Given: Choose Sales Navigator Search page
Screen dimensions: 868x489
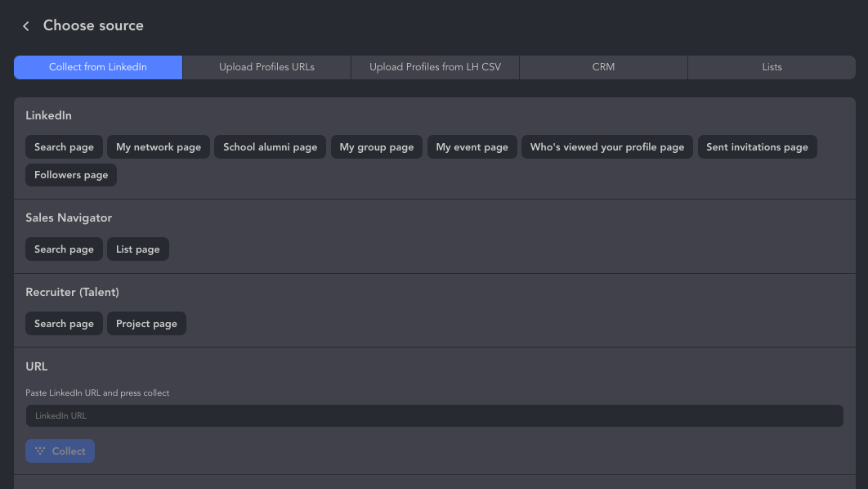Looking at the screenshot, I should pos(64,249).
